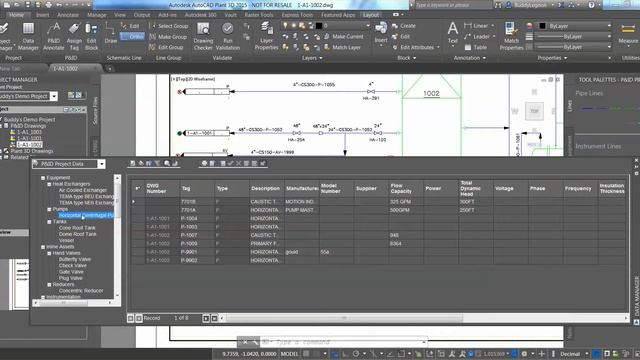Expand the Layers panel
The height and width of the screenshot is (360, 640).
click(x=312, y=58)
